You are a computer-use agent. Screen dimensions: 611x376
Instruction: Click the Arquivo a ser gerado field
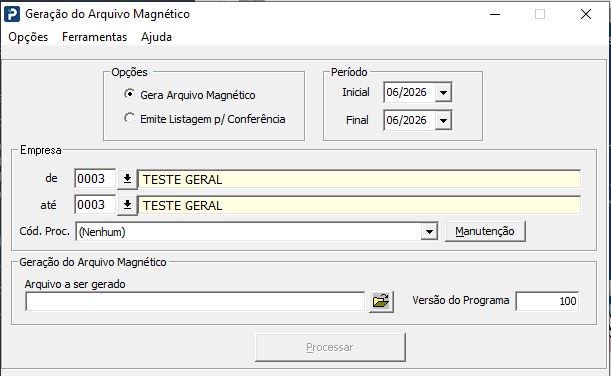[195, 301]
